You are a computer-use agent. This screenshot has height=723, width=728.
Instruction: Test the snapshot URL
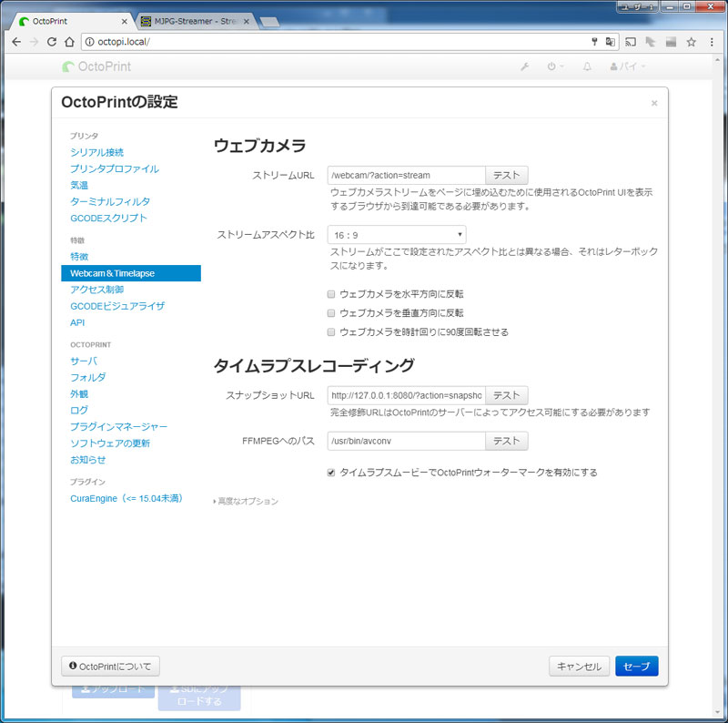507,395
